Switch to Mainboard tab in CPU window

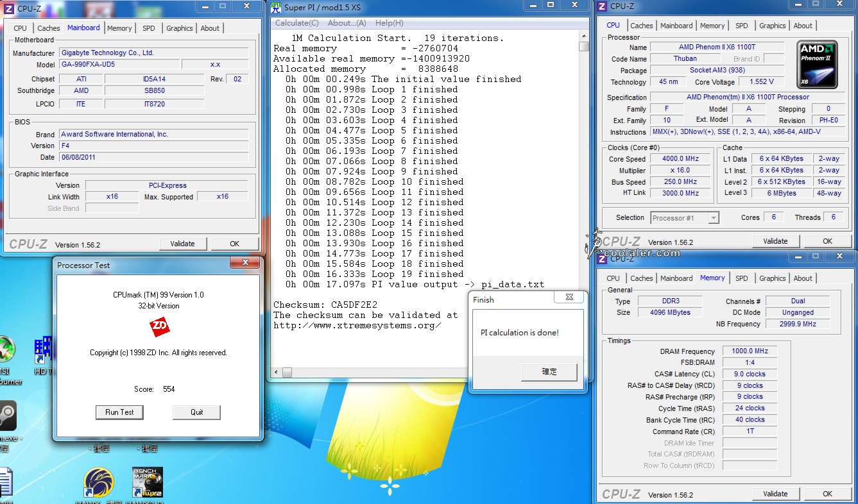pos(676,26)
